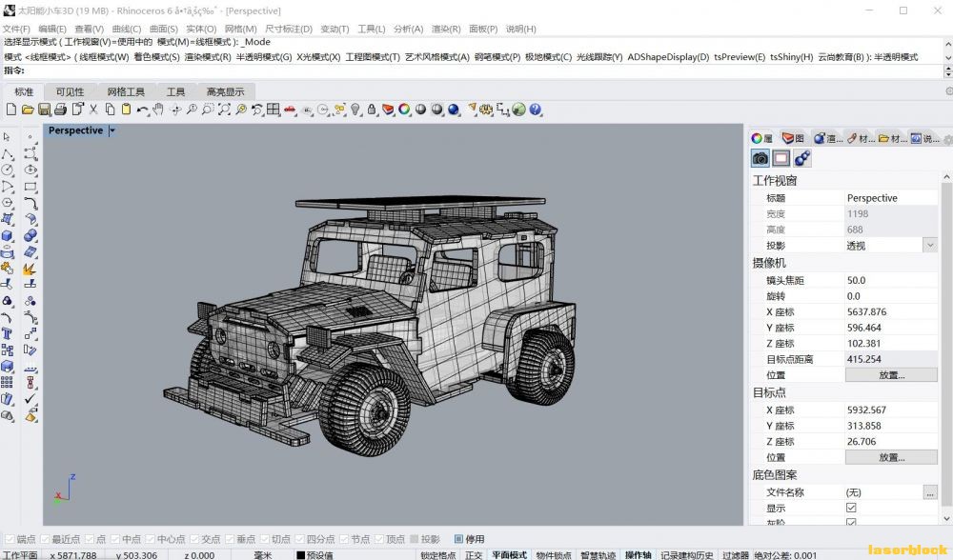Viewport: 953px width, 560px height.
Task: Open options with the gear toolbar icon
Action: click(x=486, y=110)
